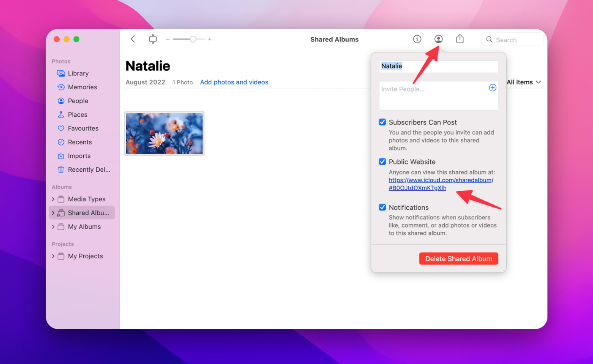Select Memories in the sidebar
The width and height of the screenshot is (593, 364).
pos(82,87)
